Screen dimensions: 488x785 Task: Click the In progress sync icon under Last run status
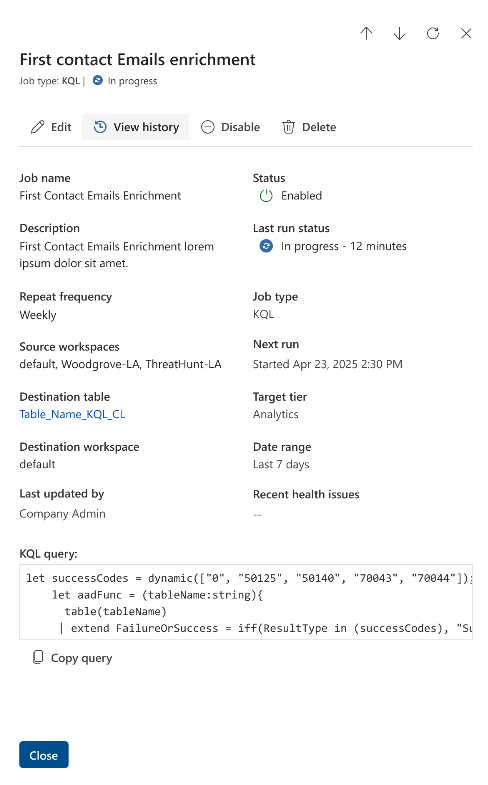coord(266,246)
